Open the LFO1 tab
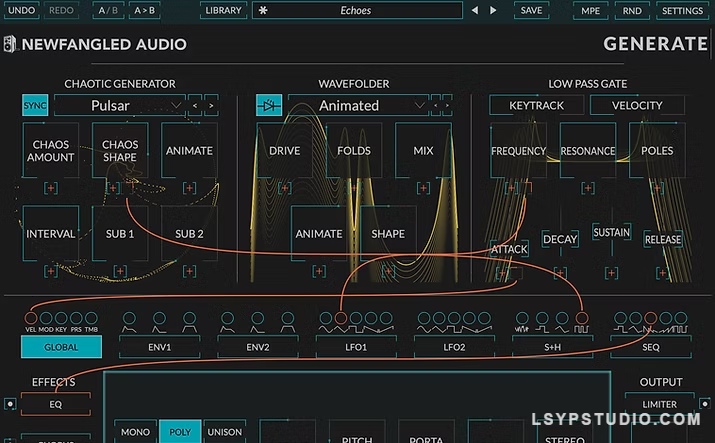This screenshot has width=715, height=443. [356, 347]
